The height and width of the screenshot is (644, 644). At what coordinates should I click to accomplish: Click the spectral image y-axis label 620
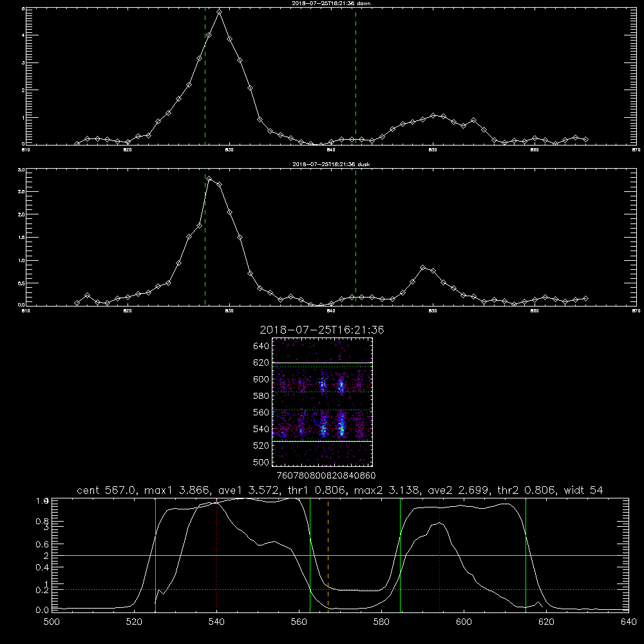coord(261,363)
